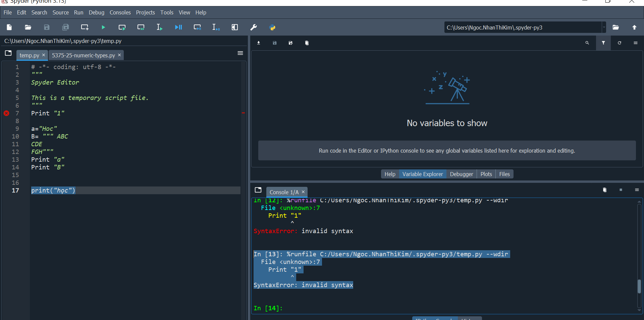Browse editor tabs icon
The image size is (644, 320).
point(8,53)
